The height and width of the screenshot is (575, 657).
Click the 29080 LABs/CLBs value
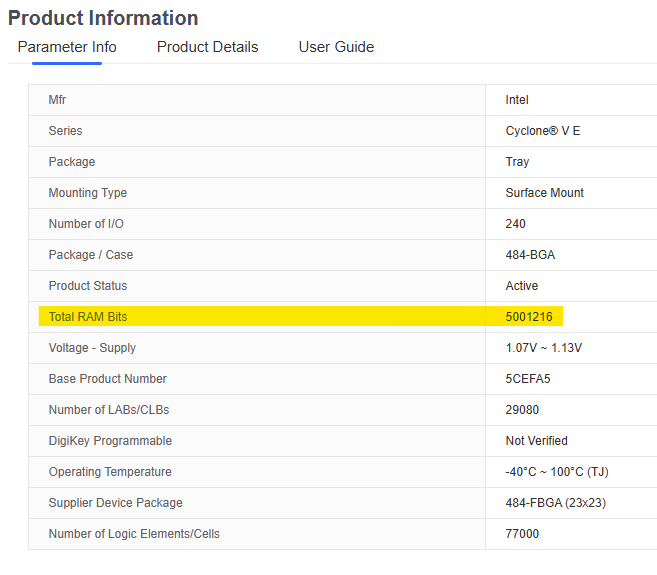coord(524,410)
